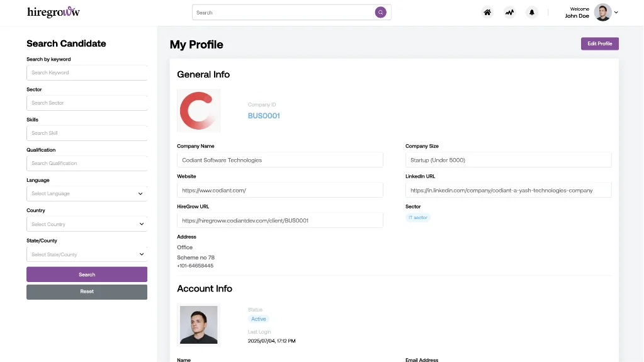Click the Edit Profile button
The width and height of the screenshot is (644, 362).
(x=599, y=43)
